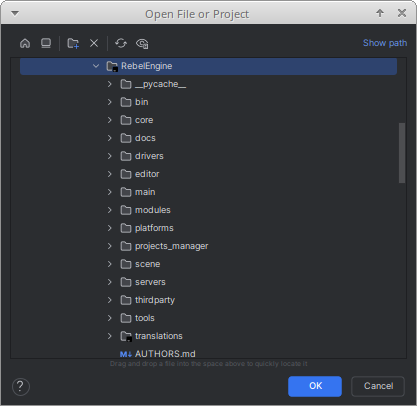417x406 pixels.
Task: Open help with question mark button
Action: (x=21, y=387)
